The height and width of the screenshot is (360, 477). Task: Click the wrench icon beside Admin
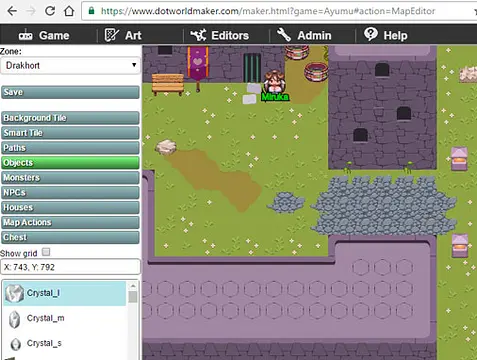284,35
